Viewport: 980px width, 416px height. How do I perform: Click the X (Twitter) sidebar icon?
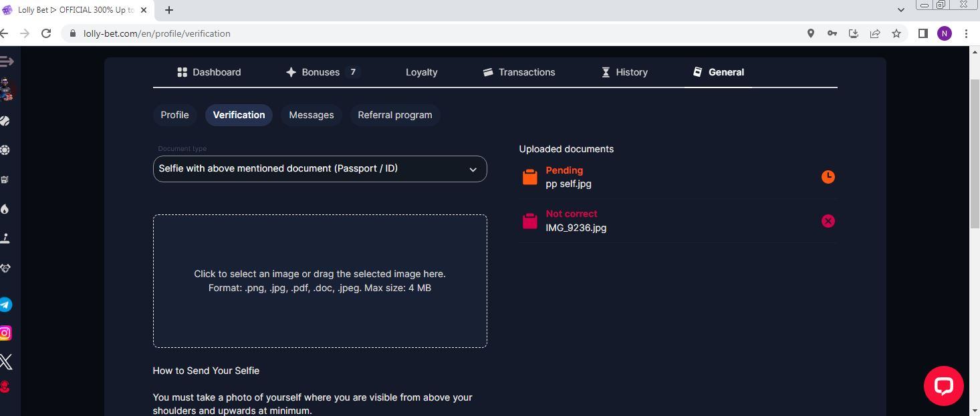[5, 362]
